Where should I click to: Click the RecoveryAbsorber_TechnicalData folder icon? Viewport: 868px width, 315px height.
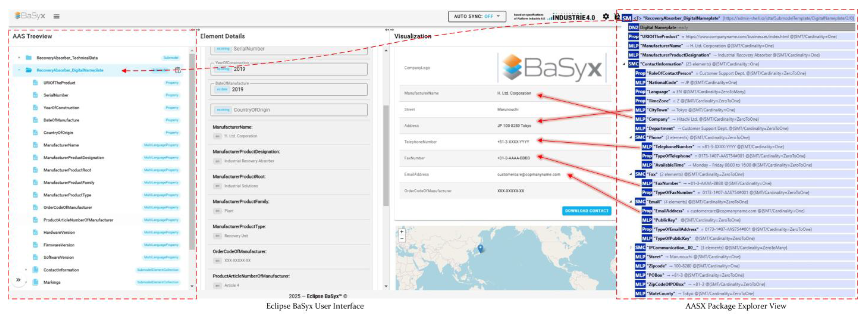[x=29, y=58]
